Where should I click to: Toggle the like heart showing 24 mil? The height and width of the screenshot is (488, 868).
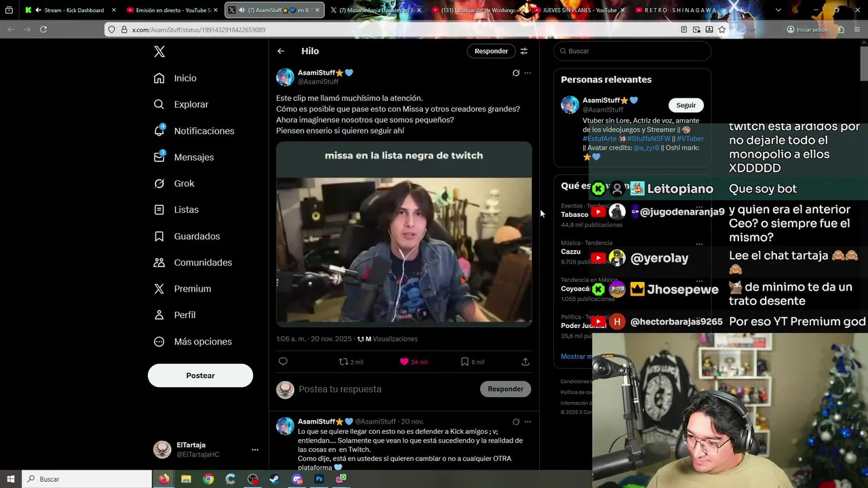click(414, 362)
